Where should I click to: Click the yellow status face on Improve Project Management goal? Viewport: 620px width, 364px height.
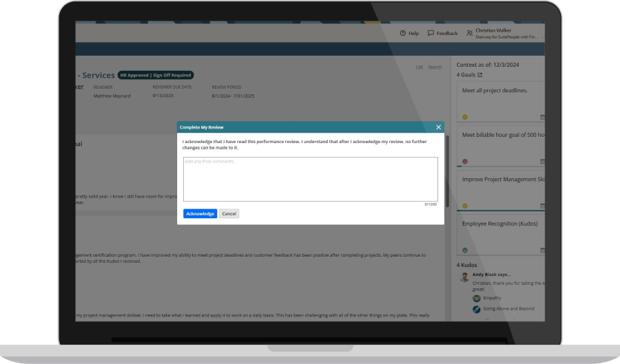pos(465,206)
